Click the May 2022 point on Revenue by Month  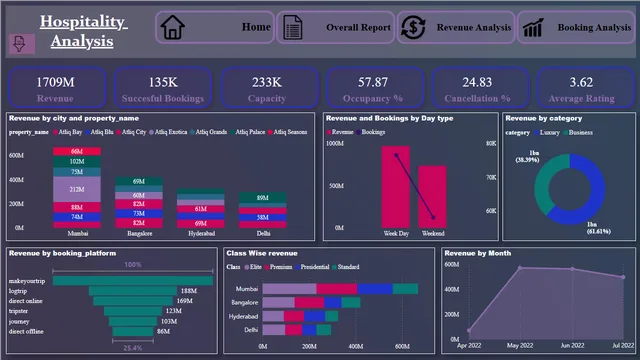pos(520,268)
